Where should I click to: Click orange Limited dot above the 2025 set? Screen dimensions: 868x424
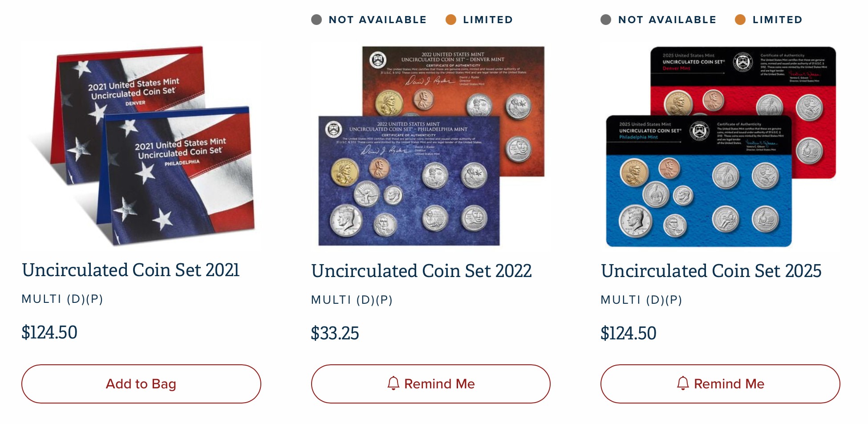(x=740, y=20)
